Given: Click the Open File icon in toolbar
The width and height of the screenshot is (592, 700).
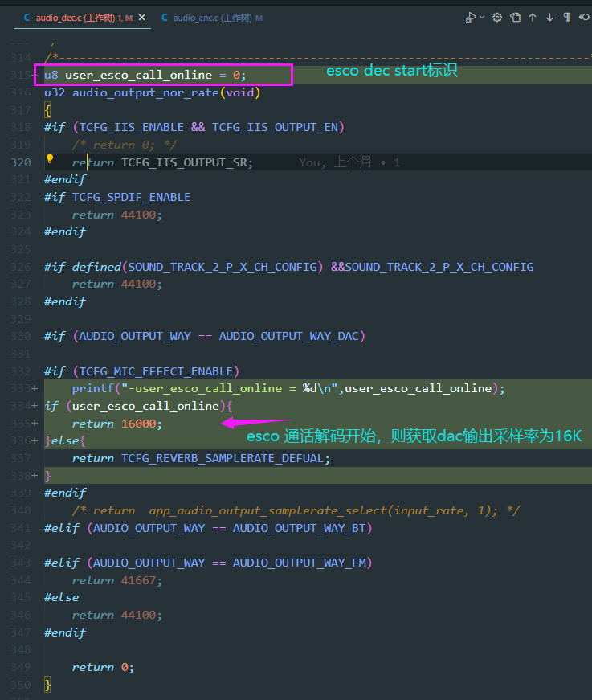Looking at the screenshot, I should (x=515, y=18).
